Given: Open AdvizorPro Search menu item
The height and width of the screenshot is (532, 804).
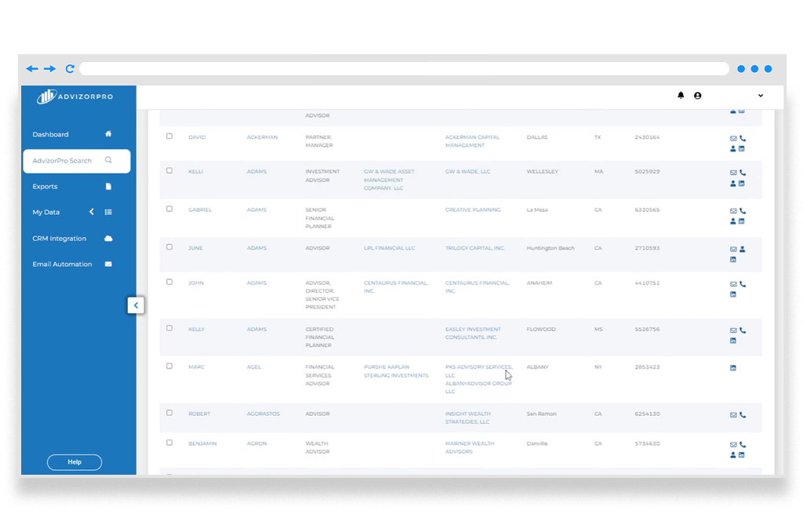Looking at the screenshot, I should tap(76, 161).
